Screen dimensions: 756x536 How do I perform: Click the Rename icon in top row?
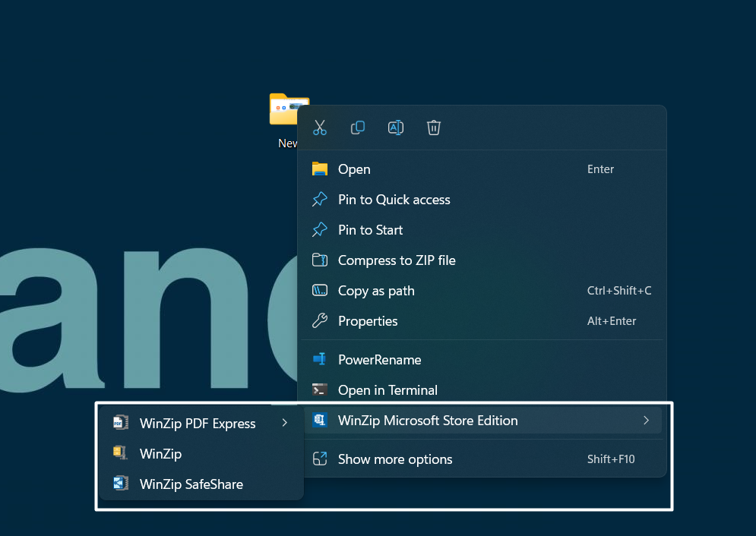tap(396, 128)
